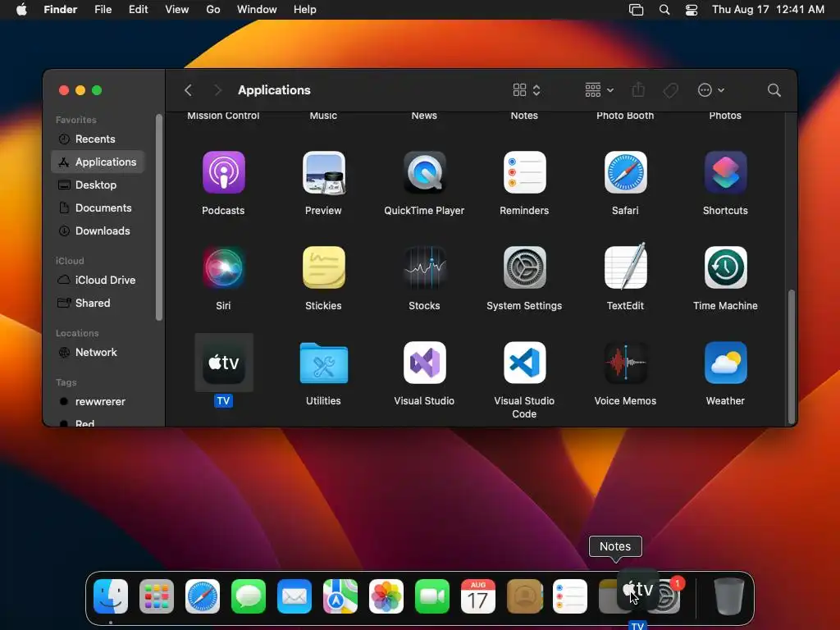
Task: Open Launchpad from the Dock
Action: tap(157, 596)
